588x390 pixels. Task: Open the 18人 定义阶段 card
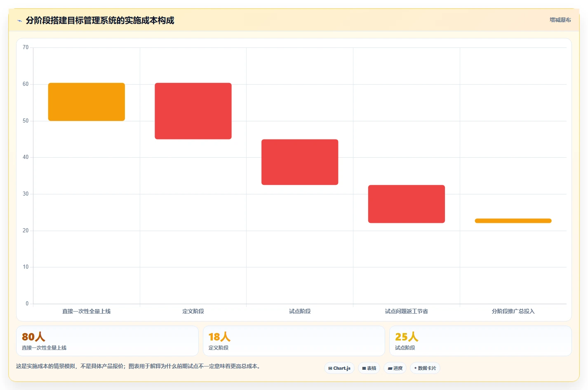coord(294,341)
